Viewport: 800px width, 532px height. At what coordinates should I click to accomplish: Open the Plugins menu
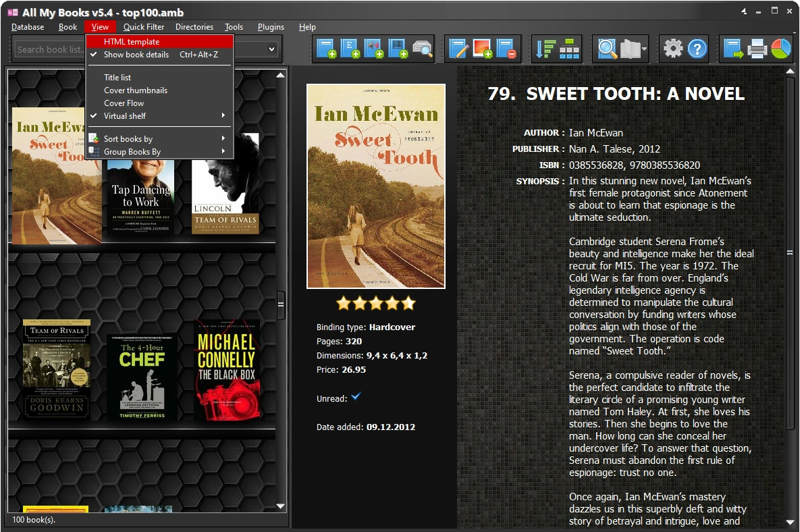271,27
